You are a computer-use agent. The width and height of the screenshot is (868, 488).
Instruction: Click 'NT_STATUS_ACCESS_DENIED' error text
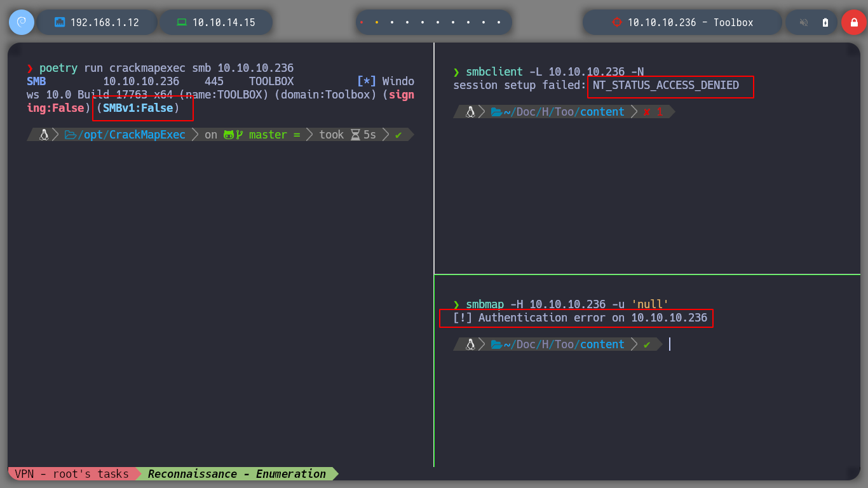(666, 85)
